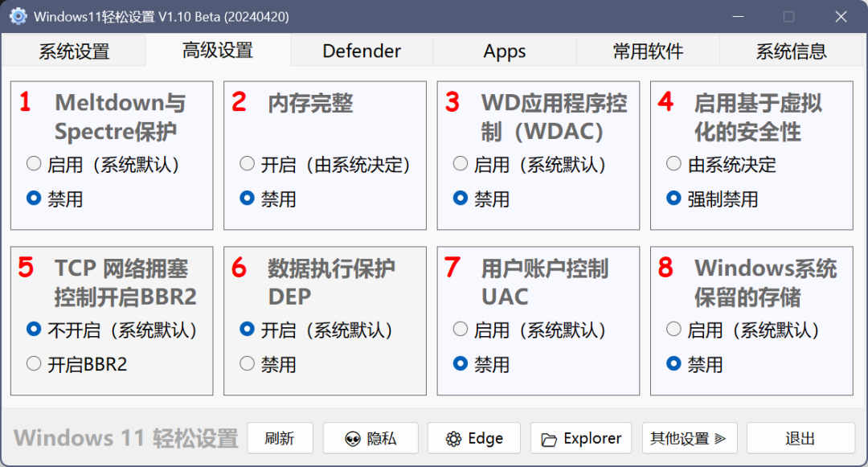The image size is (868, 467).
Task: Go to the Apps tab
Action: click(x=505, y=51)
